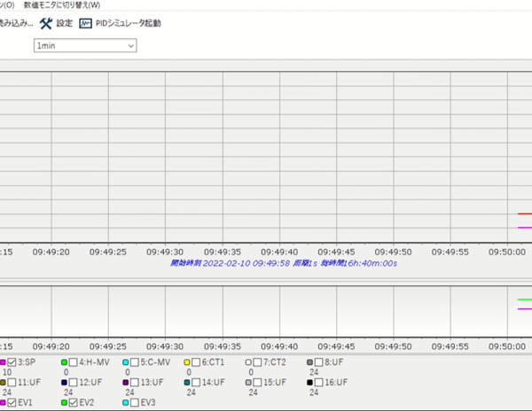The image size is (532, 411).
Task: Click the black marker next to 16:UF
Action: pos(310,383)
